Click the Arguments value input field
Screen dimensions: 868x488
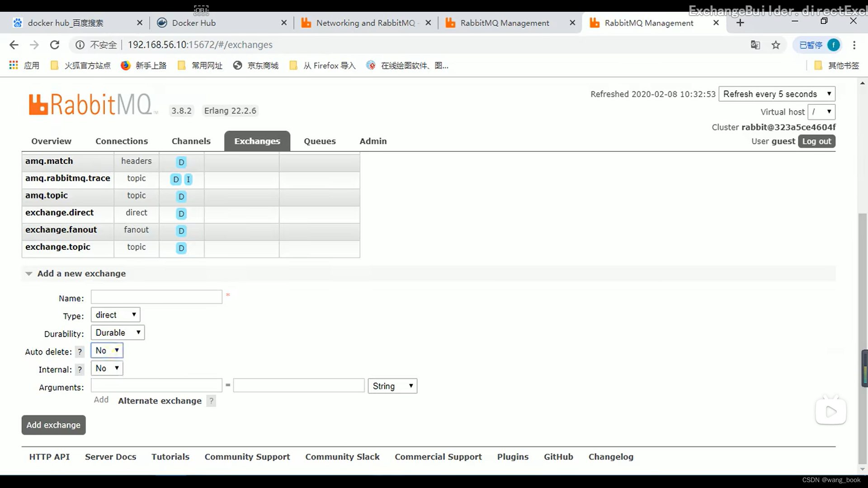point(299,385)
